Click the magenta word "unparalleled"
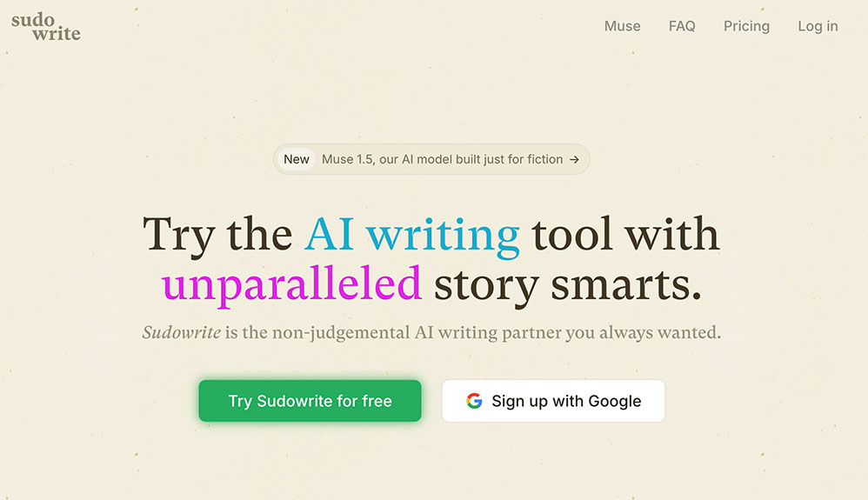868x500 pixels. tap(291, 284)
